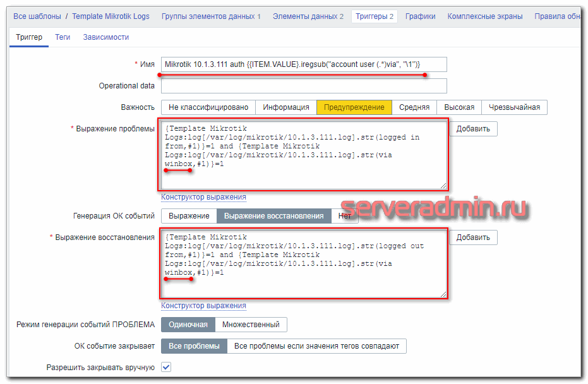The height and width of the screenshot is (384, 588).
Task: Click the Operational data input field
Action: (304, 86)
